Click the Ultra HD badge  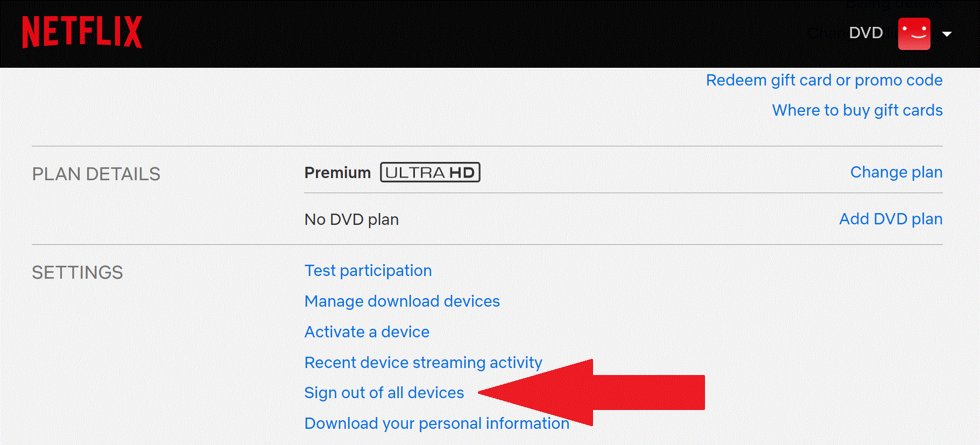click(x=430, y=172)
